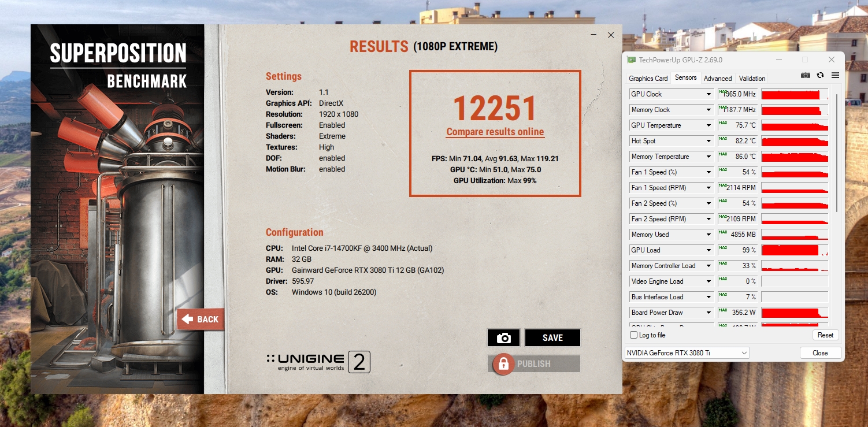Click the 1187.7 MHz Memory Clock reading
Image resolution: width=868 pixels, height=427 pixels.
[x=738, y=110]
